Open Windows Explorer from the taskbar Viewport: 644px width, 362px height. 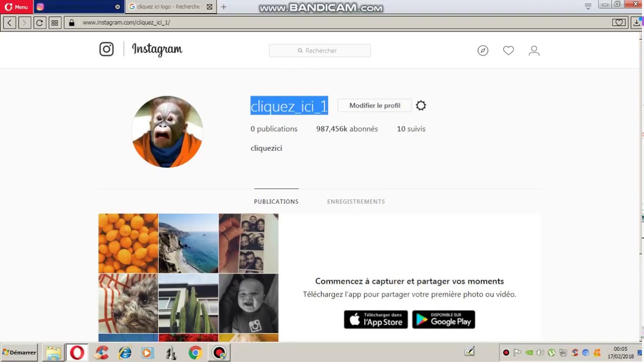coord(53,353)
